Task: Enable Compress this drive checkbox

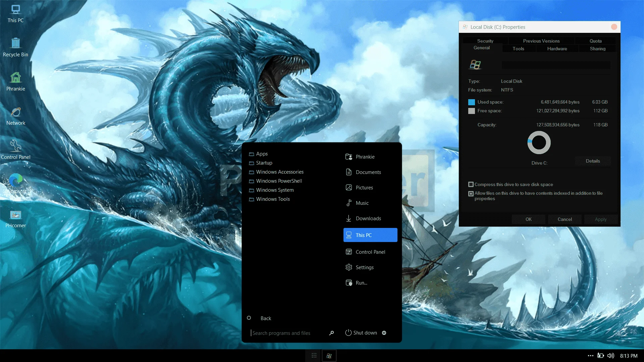Action: [471, 184]
